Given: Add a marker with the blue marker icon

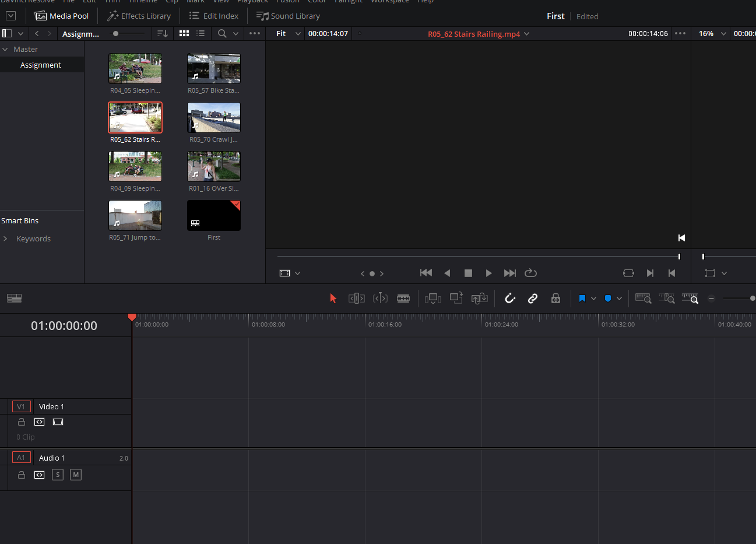Looking at the screenshot, I should pos(608,299).
